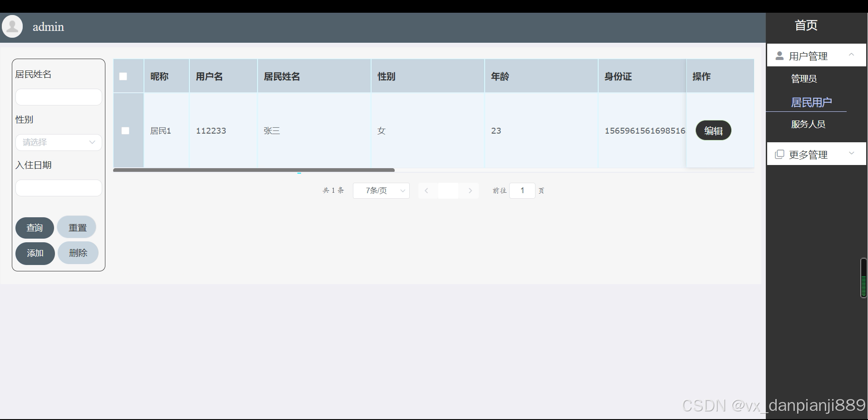
Task: Click the 共 1 条 total count
Action: (333, 190)
